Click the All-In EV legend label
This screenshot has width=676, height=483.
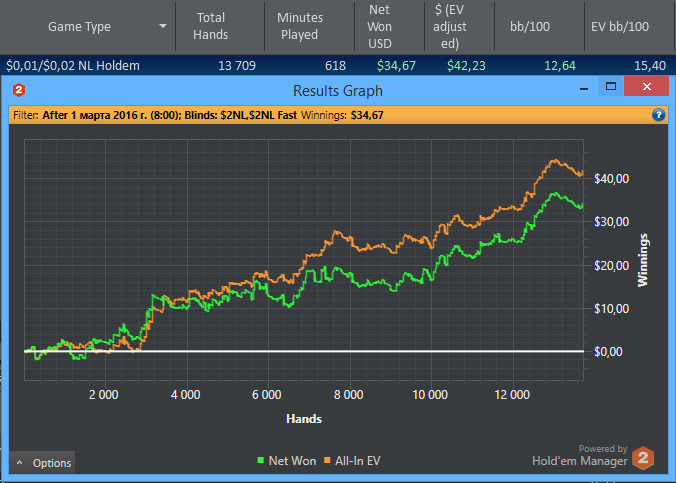click(358, 461)
